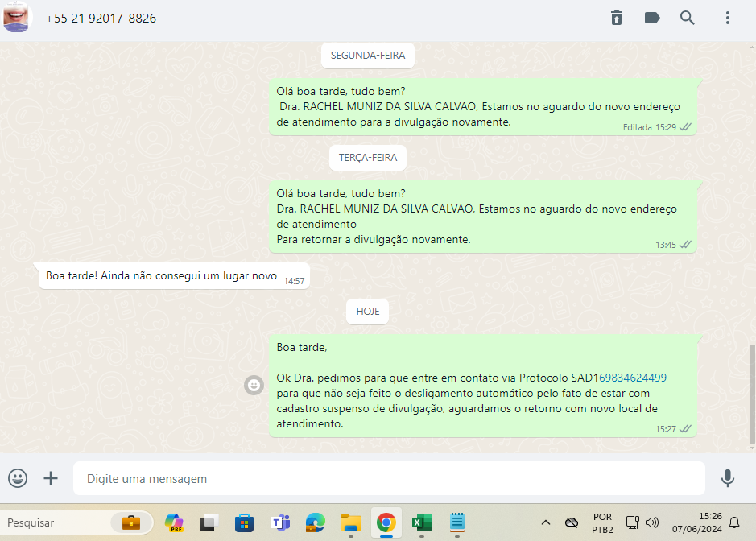Open contact info for +55 21 92017-8826

(101, 19)
